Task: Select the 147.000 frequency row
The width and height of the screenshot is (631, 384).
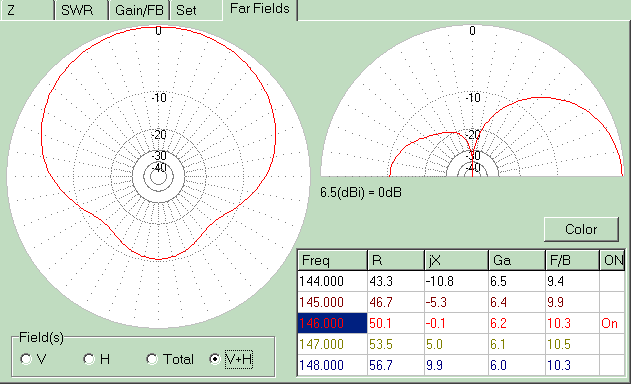Action: [x=461, y=344]
